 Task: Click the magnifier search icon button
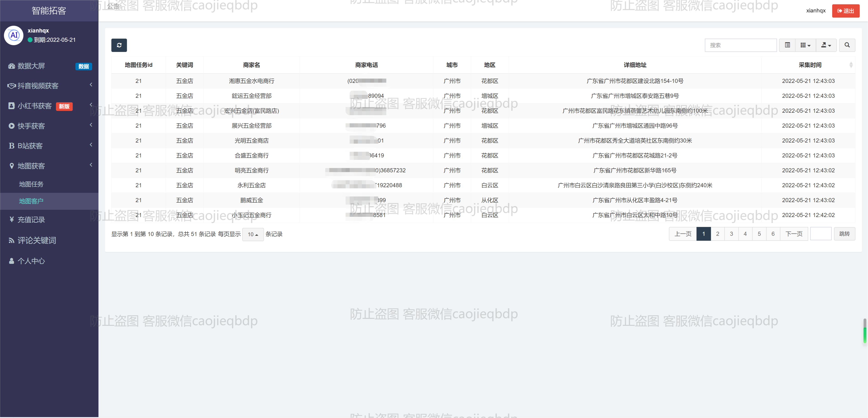(847, 45)
